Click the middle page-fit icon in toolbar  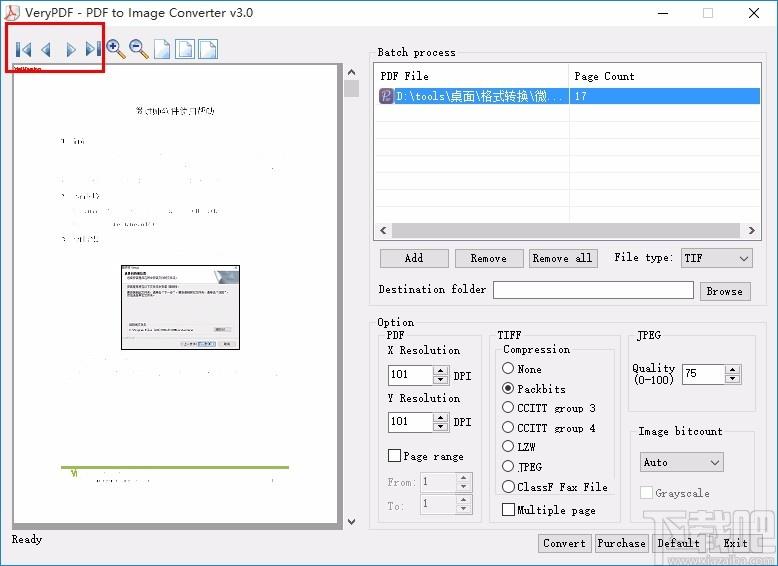click(185, 49)
